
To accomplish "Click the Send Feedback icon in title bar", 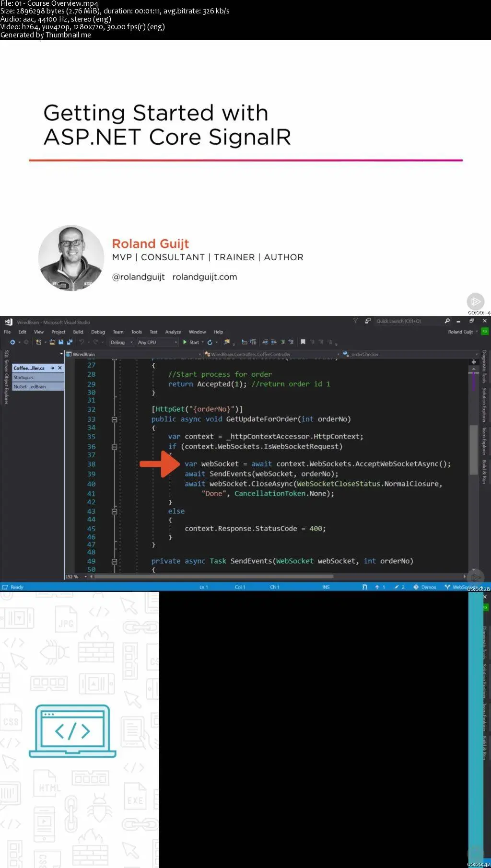I will (x=368, y=321).
